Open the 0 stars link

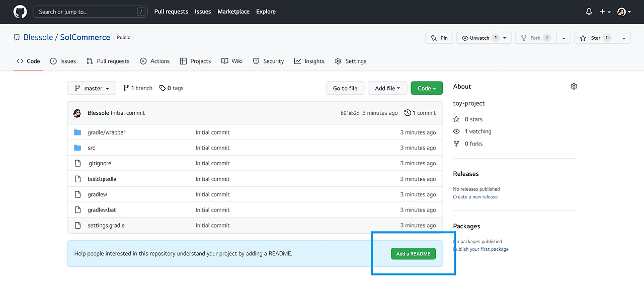[468, 119]
